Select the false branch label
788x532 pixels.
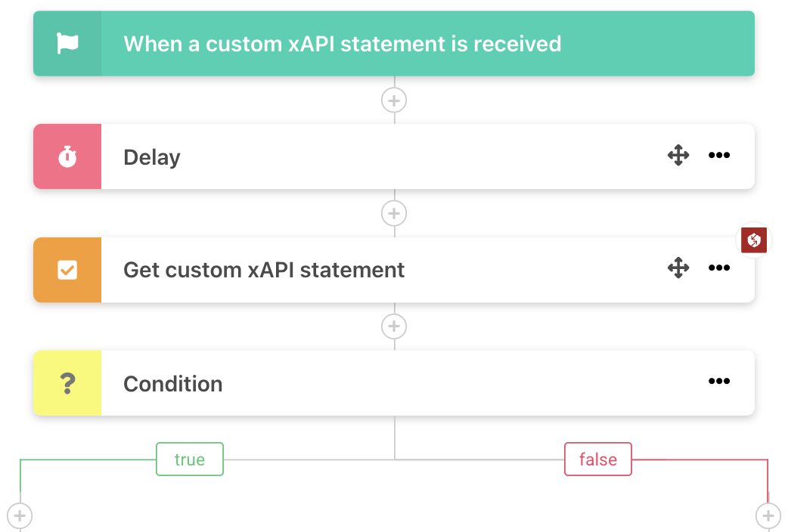coord(597,459)
